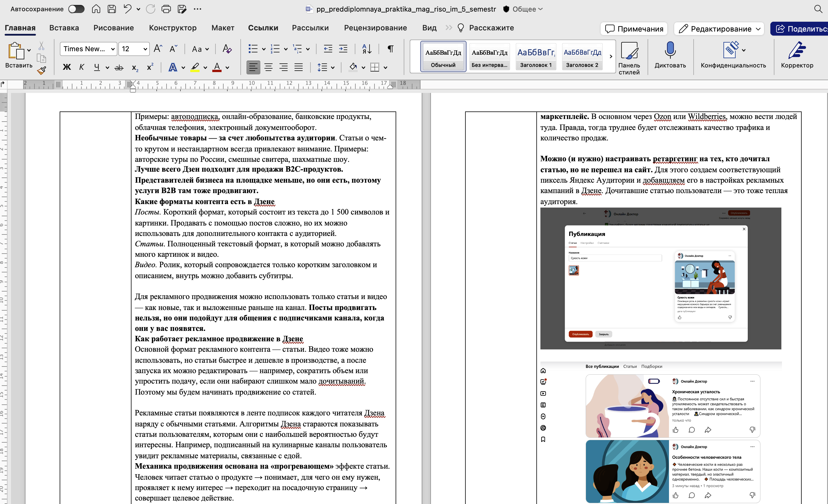Click the Increase indent icon
Screen dimensions: 828x504
pyautogui.click(x=343, y=49)
